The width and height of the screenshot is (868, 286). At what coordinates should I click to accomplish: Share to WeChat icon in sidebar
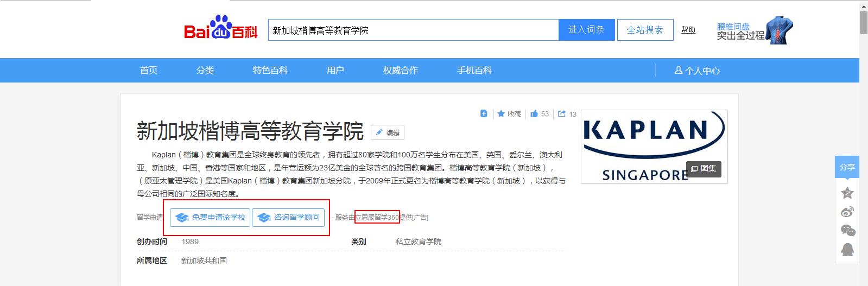[847, 231]
